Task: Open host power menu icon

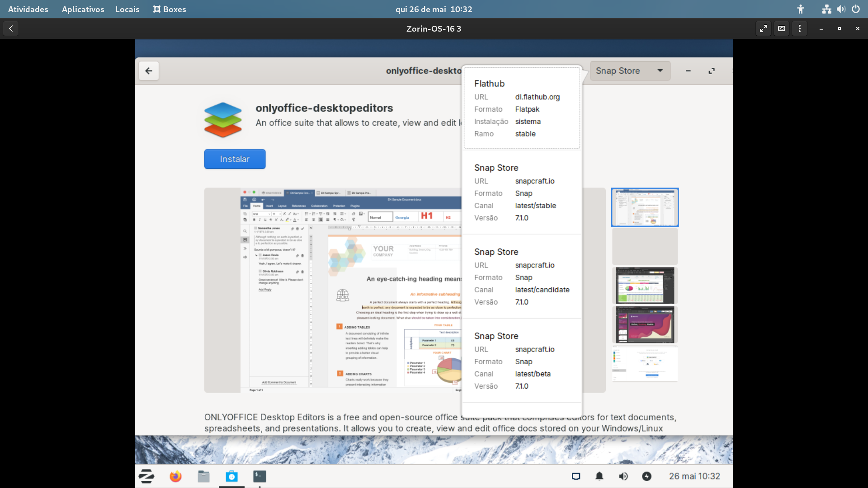Action: coord(856,9)
